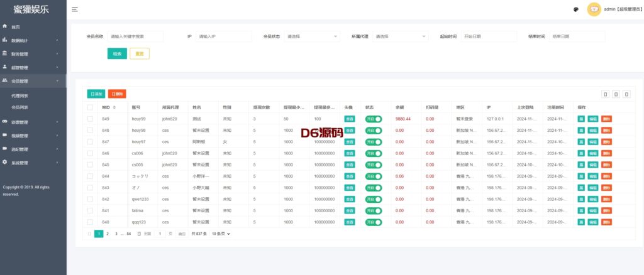Click the bank icon for 财务管理
The image size is (644, 275).
click(5, 53)
